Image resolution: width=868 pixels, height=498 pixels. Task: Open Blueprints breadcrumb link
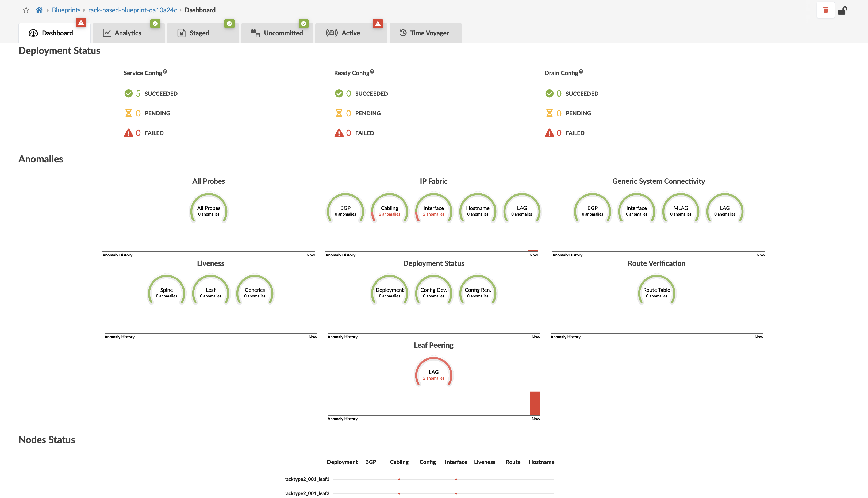coord(66,10)
